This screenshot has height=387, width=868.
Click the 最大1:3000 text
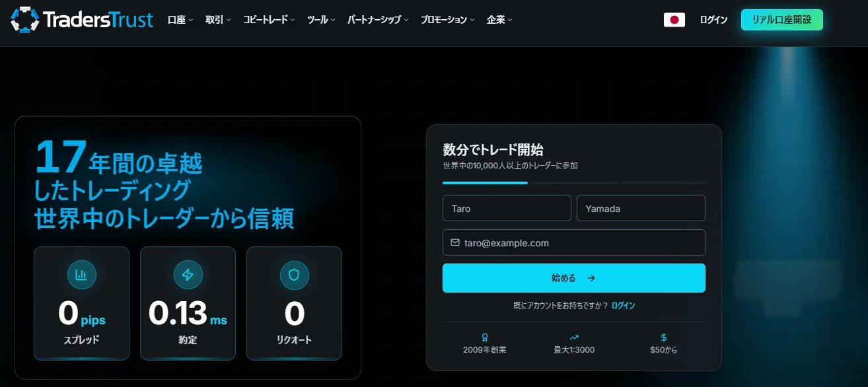(x=573, y=350)
